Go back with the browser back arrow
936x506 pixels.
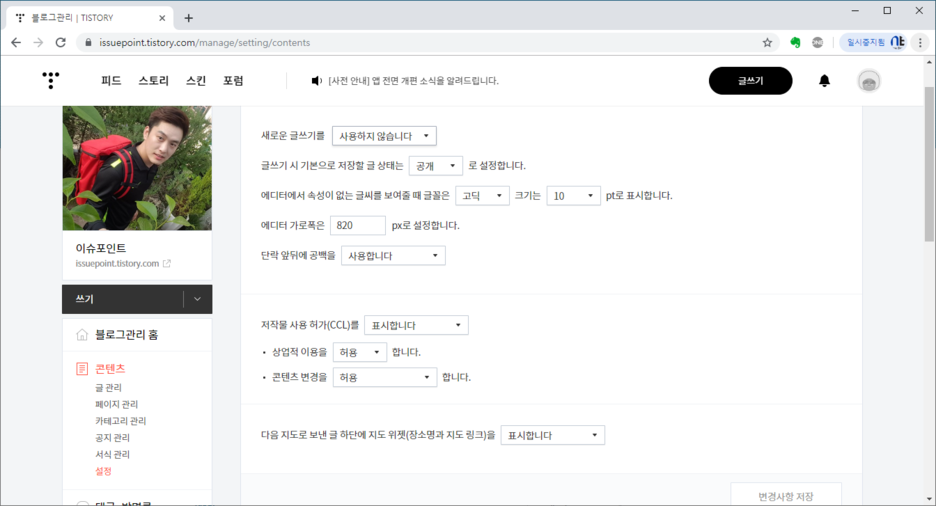[x=16, y=42]
